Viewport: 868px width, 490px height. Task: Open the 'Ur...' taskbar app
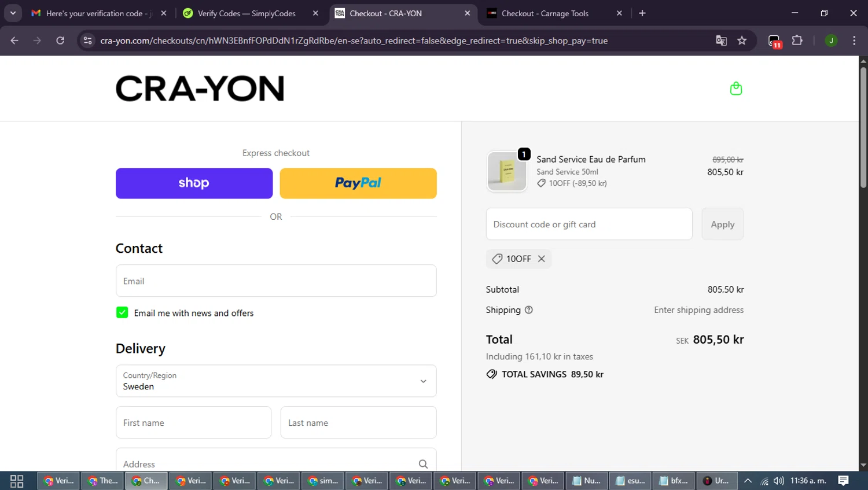point(717,481)
